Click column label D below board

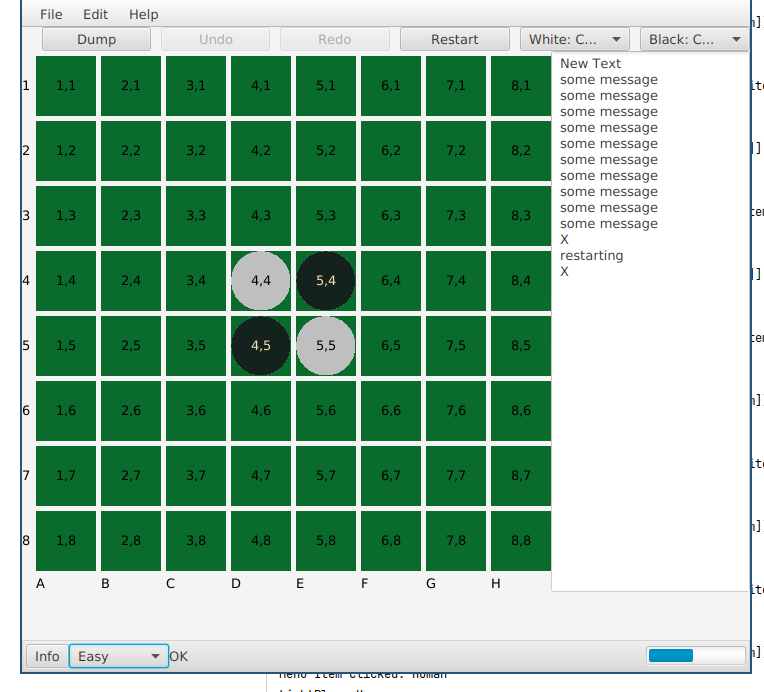(x=236, y=583)
